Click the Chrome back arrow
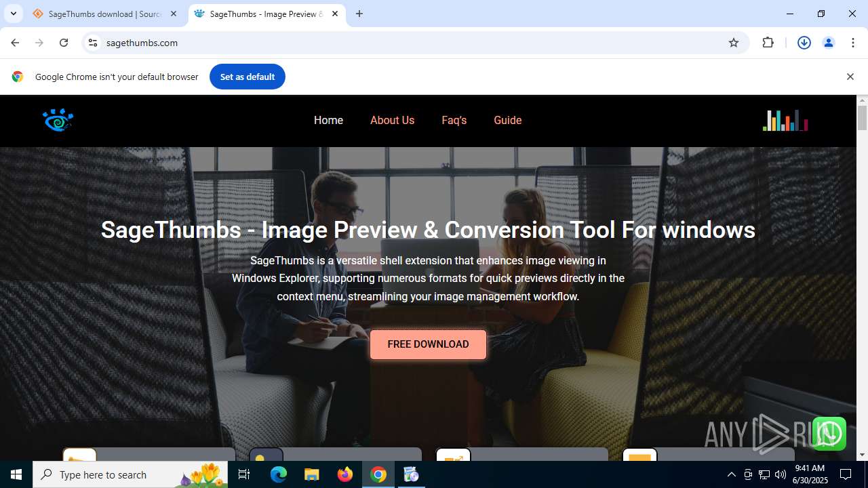Image resolution: width=868 pixels, height=488 pixels. [x=15, y=43]
